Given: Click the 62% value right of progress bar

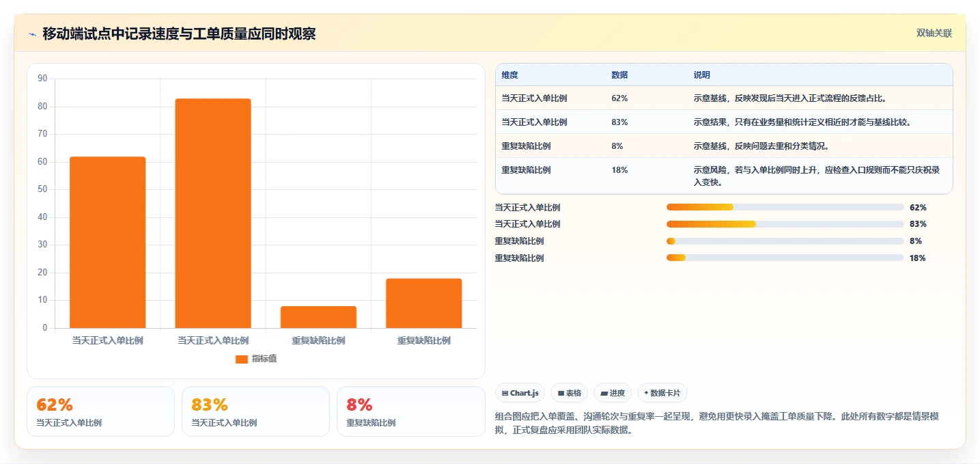Looking at the screenshot, I should click(x=918, y=207).
